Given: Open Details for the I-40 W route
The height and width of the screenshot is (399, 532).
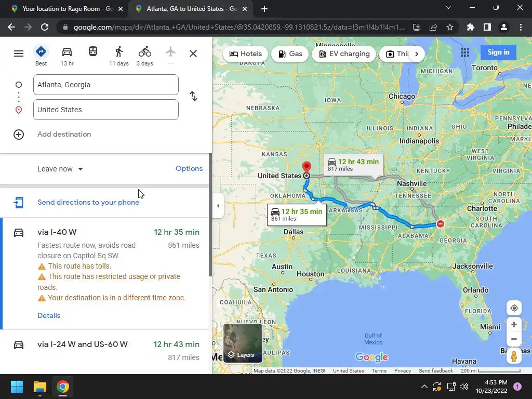Looking at the screenshot, I should point(49,315).
